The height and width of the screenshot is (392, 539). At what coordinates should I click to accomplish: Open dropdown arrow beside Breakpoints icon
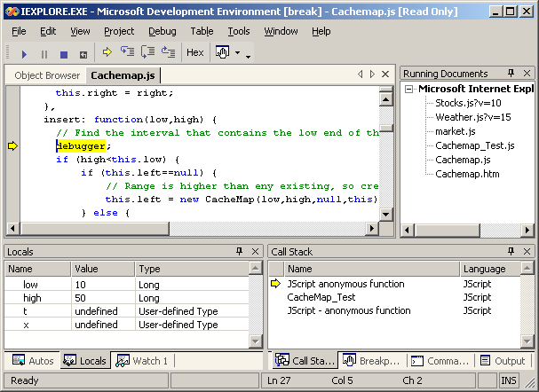[x=237, y=52]
